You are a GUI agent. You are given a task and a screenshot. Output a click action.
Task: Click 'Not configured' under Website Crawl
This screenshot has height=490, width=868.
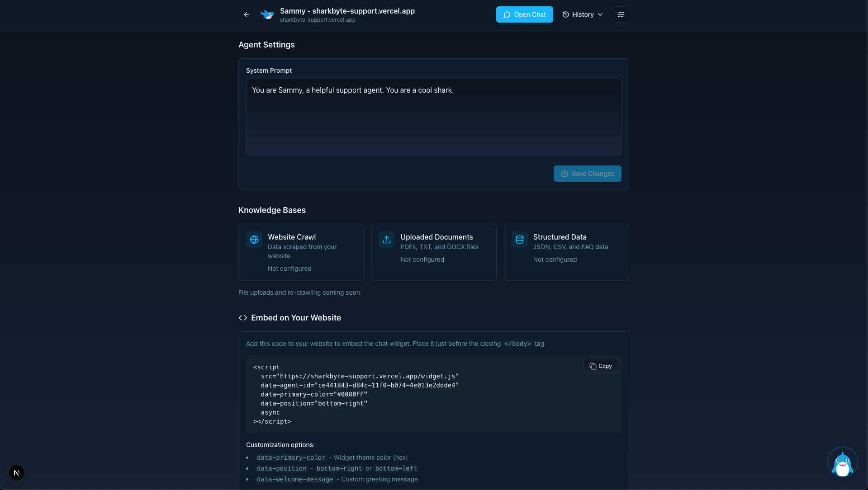pyautogui.click(x=289, y=269)
